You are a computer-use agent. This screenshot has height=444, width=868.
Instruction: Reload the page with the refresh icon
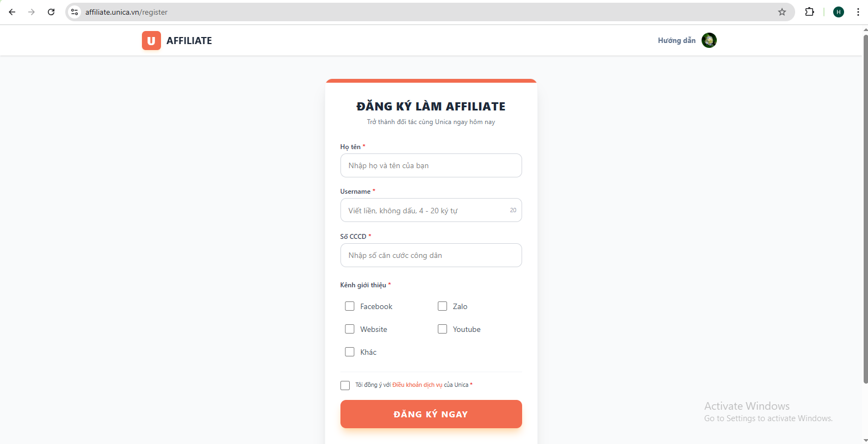[x=51, y=12]
